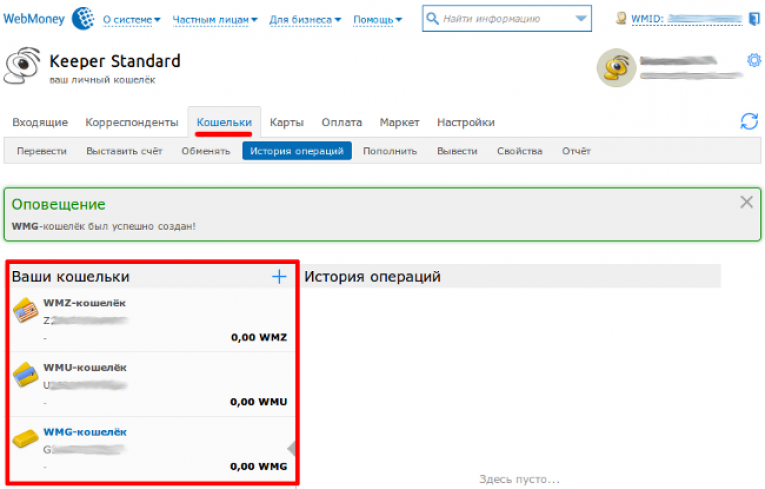This screenshot has height=489, width=765.
Task: Expand the Для бизнеса dropdown menu
Action: 305,20
